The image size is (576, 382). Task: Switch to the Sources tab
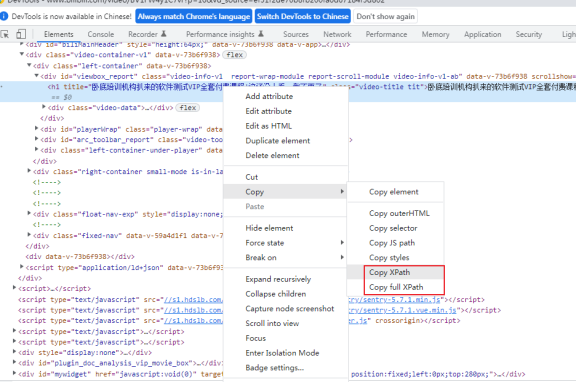(x=296, y=34)
